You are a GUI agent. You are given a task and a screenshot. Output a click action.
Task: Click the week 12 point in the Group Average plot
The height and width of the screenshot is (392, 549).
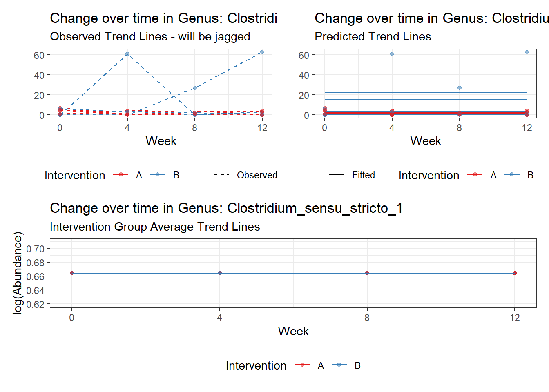pos(515,273)
